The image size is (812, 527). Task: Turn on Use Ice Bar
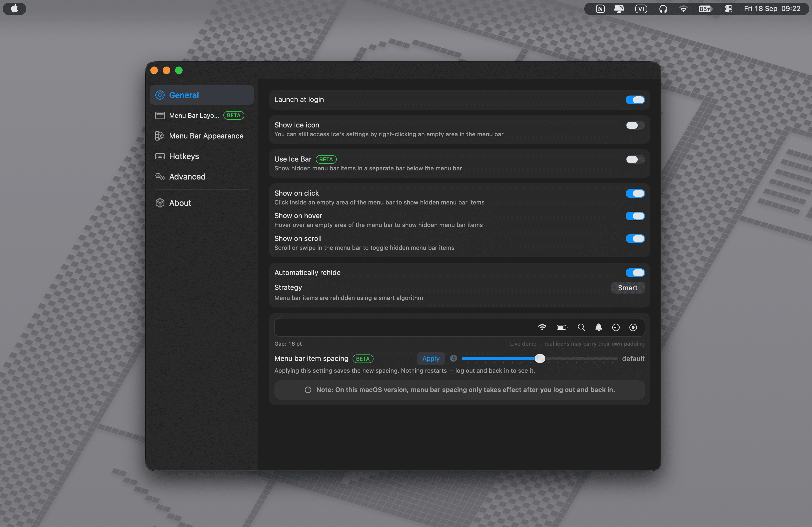tap(635, 159)
